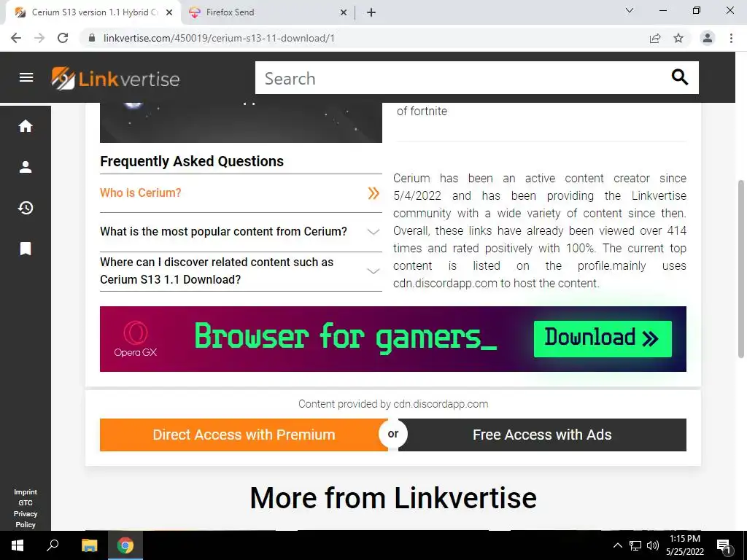Click 'Browser for gamers_' banner text
Image resolution: width=747 pixels, height=560 pixels.
pyautogui.click(x=346, y=338)
